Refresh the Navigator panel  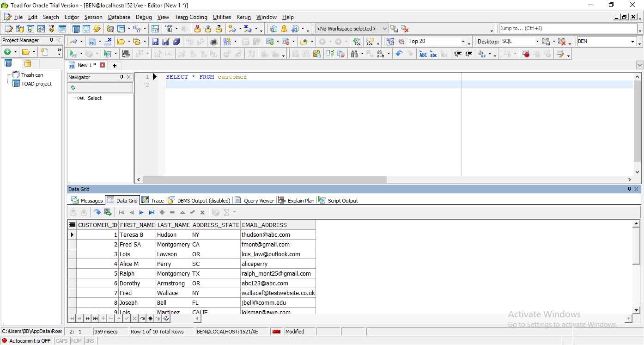(73, 87)
